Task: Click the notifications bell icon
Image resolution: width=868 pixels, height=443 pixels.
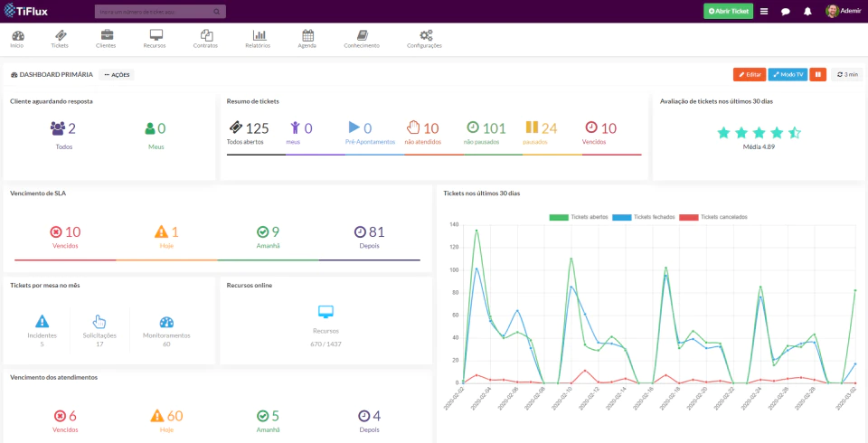Action: coord(807,11)
